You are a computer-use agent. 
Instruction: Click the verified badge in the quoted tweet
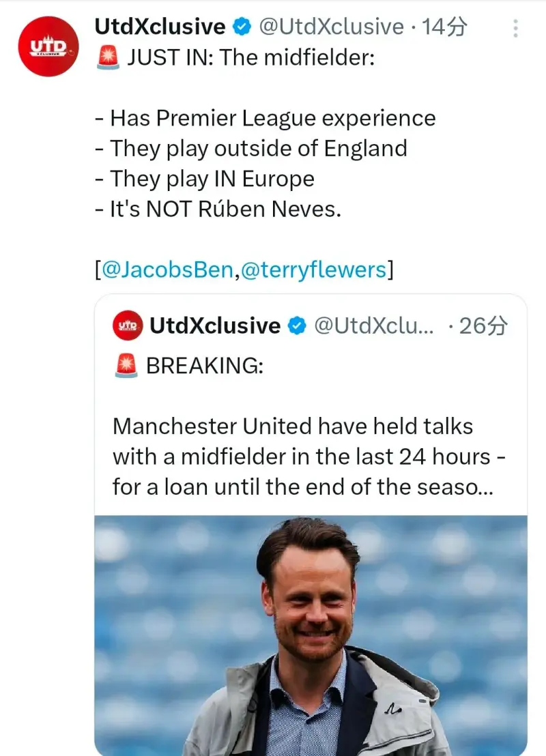click(297, 326)
